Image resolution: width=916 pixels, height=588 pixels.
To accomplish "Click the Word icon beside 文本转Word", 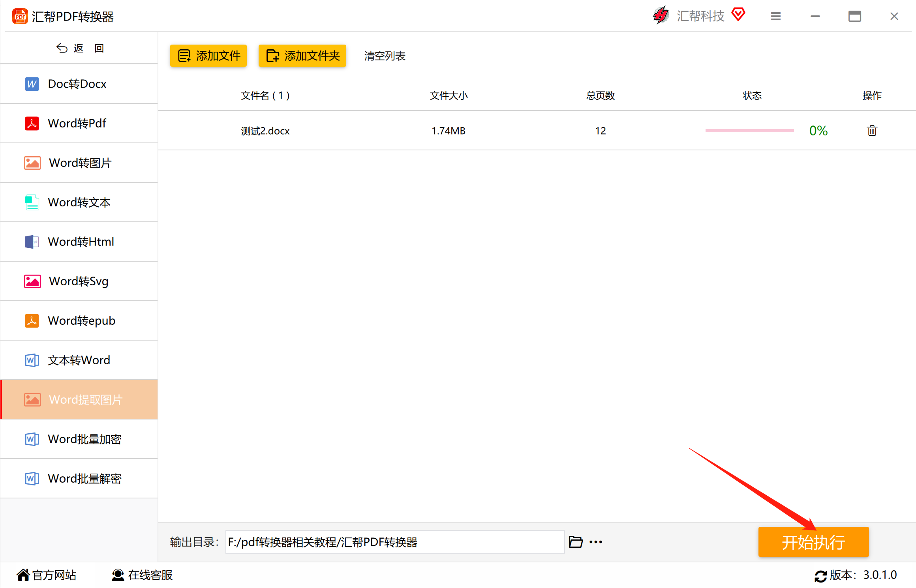I will tap(32, 360).
